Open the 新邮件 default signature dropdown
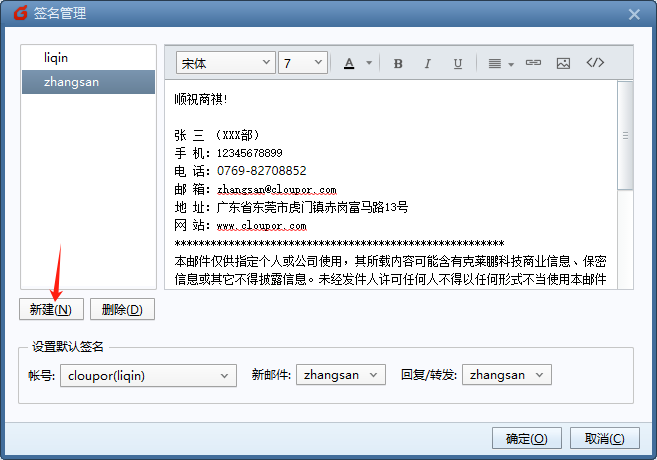This screenshot has height=460, width=657. (x=340, y=375)
